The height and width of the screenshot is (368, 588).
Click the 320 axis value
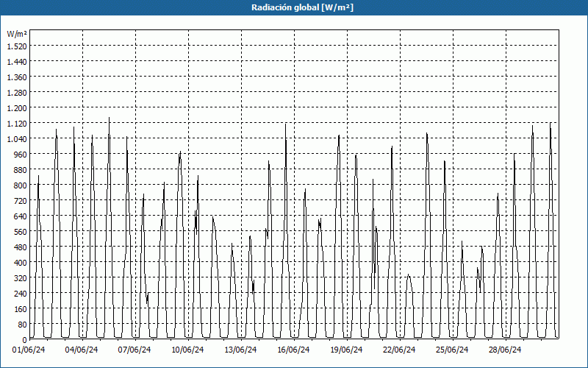(x=21, y=278)
